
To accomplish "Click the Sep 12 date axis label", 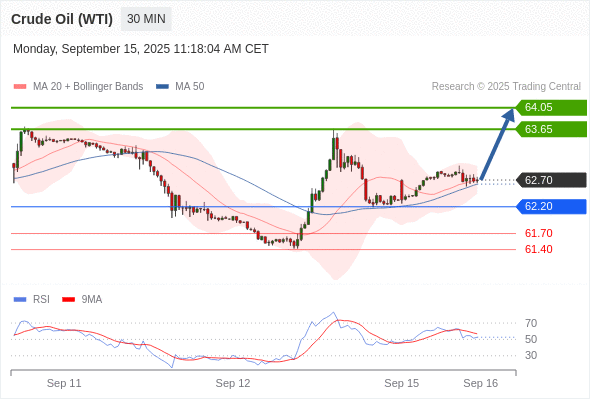I will point(233,383).
